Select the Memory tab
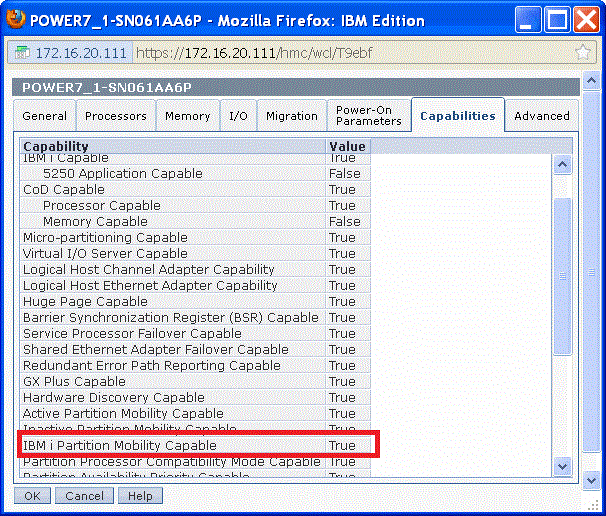Image resolution: width=606 pixels, height=516 pixels. click(x=187, y=116)
